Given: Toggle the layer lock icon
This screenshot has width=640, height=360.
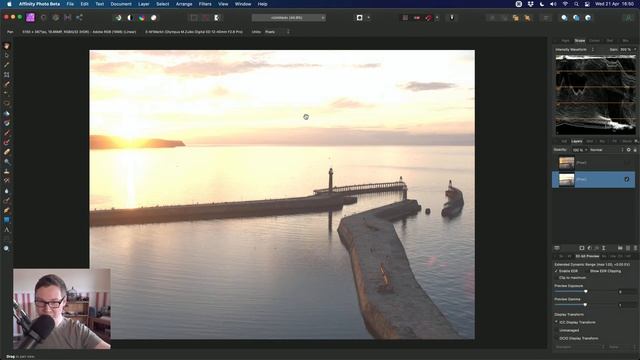Looking at the screenshot, I should tap(635, 150).
